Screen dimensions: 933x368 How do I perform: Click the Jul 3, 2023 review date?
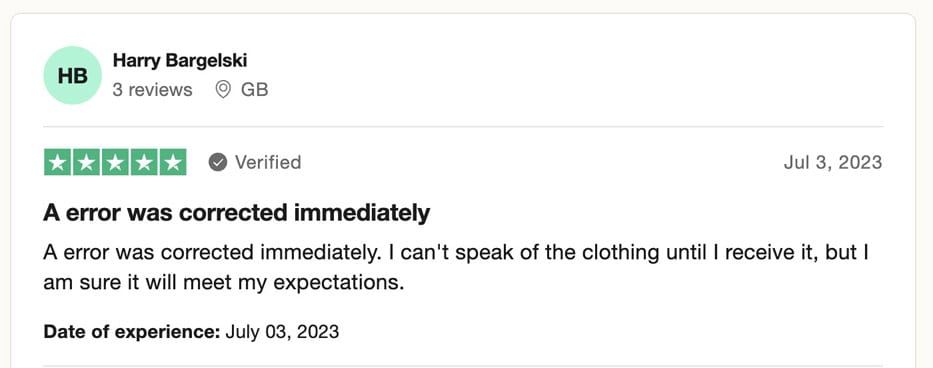[x=832, y=162]
